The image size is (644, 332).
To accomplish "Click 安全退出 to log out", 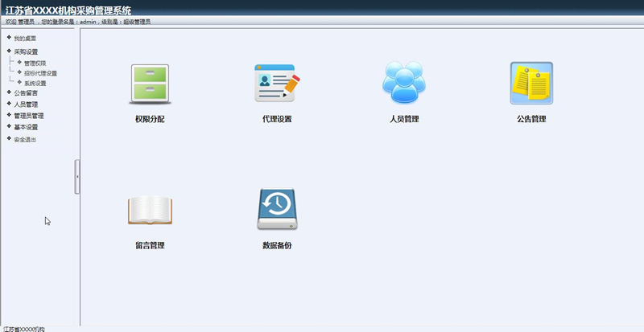I will tap(25, 140).
